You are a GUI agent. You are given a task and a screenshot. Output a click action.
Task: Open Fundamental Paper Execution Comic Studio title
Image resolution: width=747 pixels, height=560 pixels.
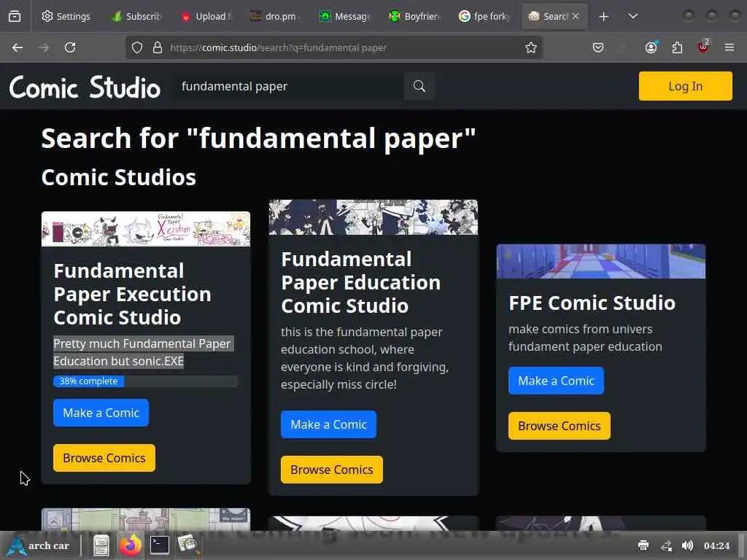[x=133, y=294]
